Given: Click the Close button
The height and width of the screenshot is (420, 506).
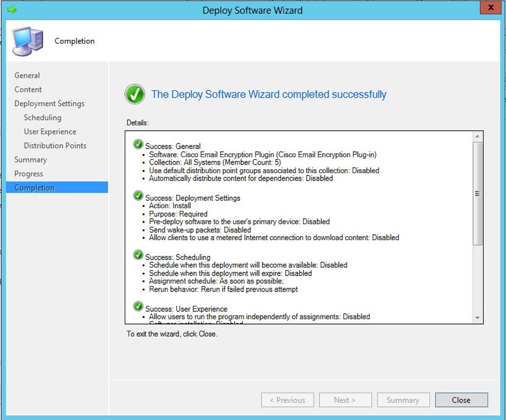Looking at the screenshot, I should (461, 400).
